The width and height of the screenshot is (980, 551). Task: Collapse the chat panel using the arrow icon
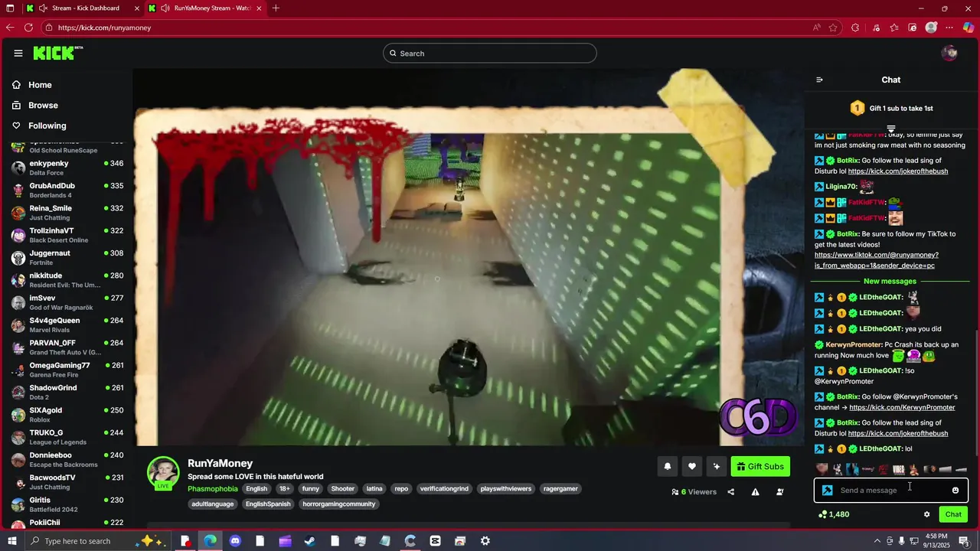819,80
